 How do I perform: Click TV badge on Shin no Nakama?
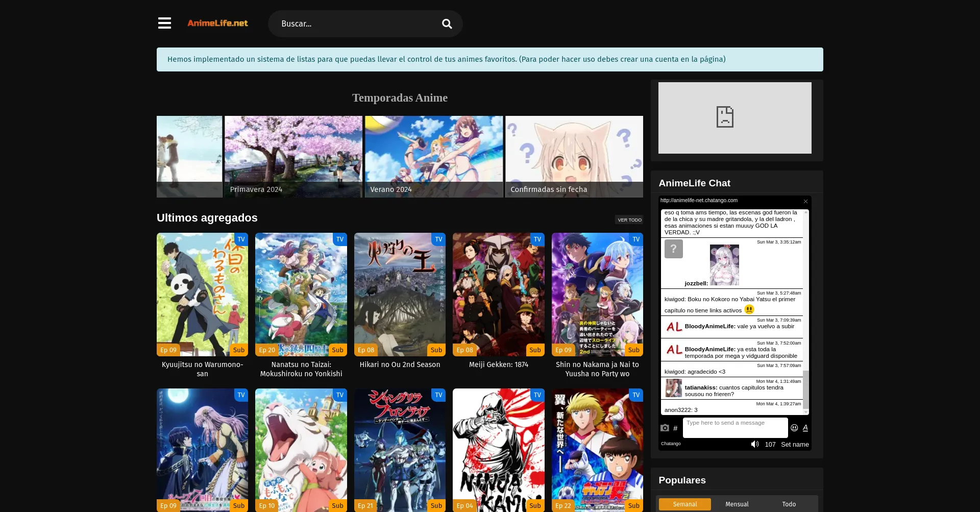pos(636,239)
